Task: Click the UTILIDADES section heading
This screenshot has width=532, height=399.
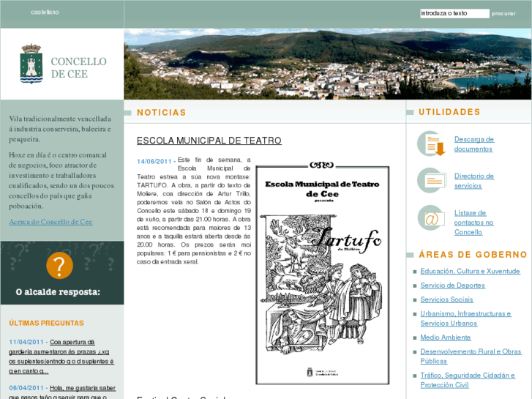Action: point(449,112)
